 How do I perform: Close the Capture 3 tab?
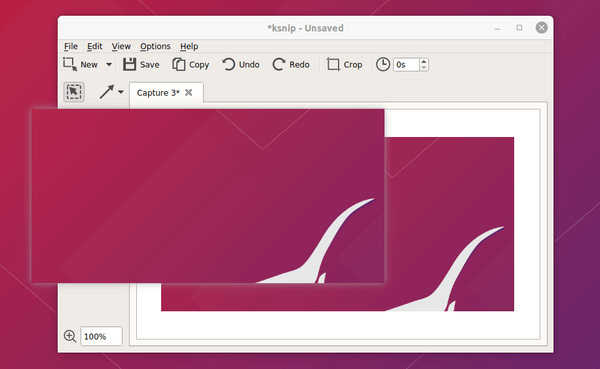pyautogui.click(x=189, y=92)
